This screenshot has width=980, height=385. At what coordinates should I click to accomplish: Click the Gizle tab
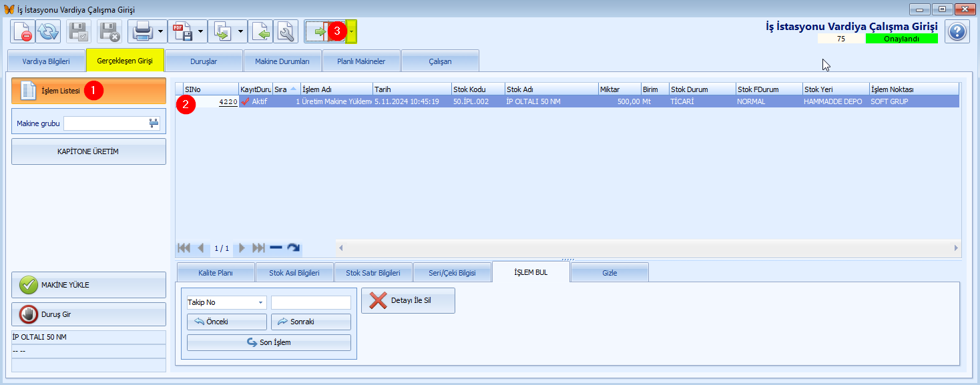[609, 272]
